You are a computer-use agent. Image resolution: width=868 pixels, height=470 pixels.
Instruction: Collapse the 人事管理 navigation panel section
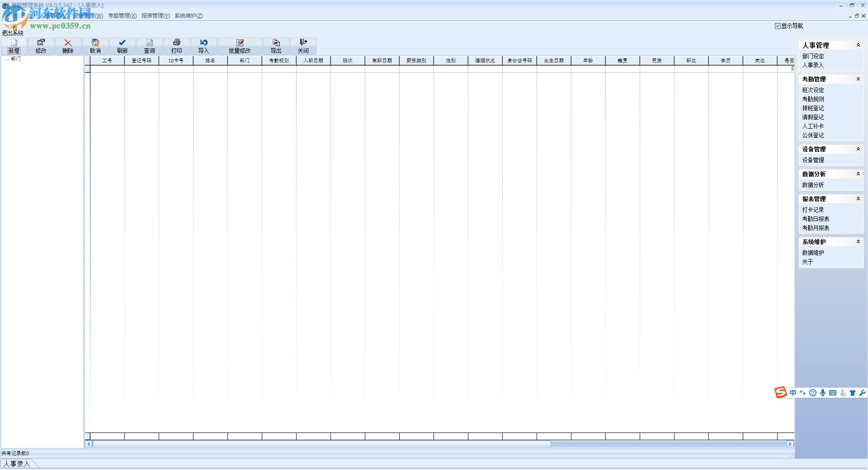tap(858, 45)
